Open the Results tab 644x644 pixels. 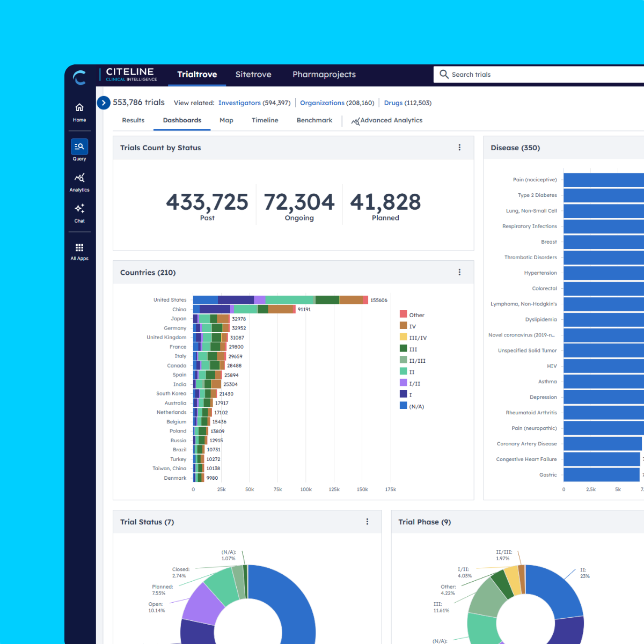(133, 120)
